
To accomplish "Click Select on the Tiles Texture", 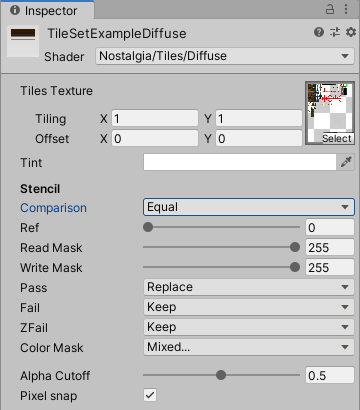I will pos(337,138).
